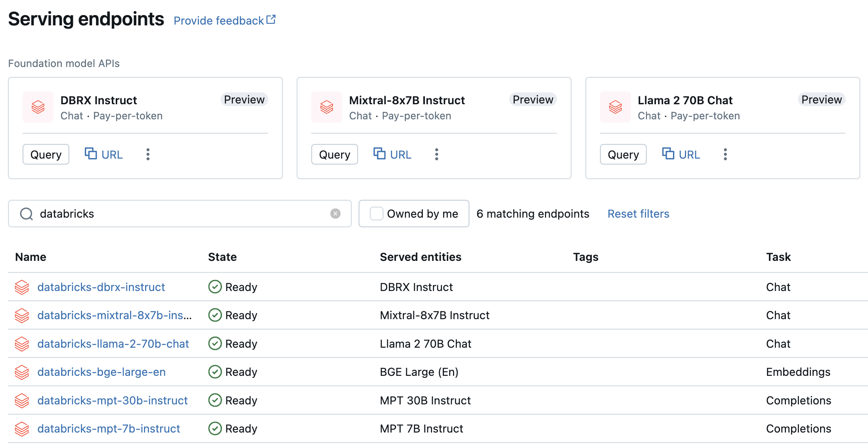Click Completions cell for databricks-mpt-30b-instruct
This screenshot has height=448, width=868.
tap(799, 400)
